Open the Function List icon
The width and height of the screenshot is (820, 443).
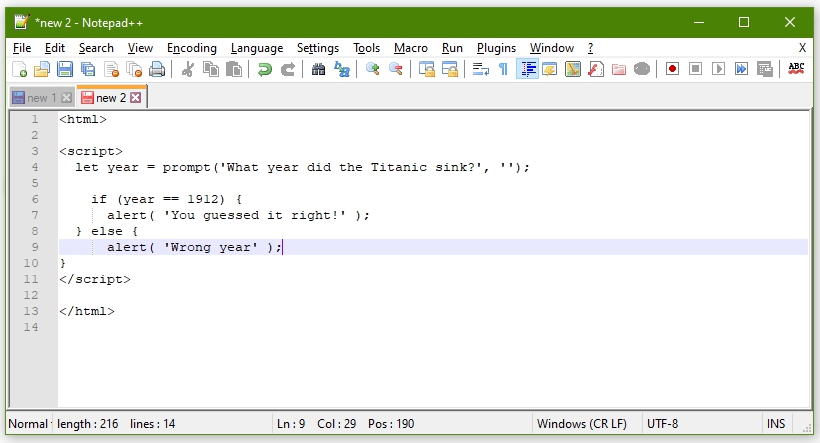pyautogui.click(x=596, y=69)
